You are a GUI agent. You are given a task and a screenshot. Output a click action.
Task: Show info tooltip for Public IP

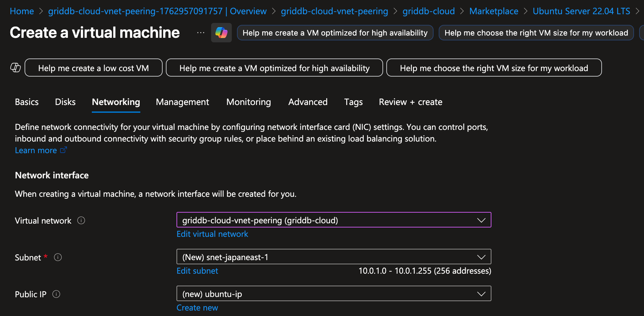pyautogui.click(x=56, y=294)
